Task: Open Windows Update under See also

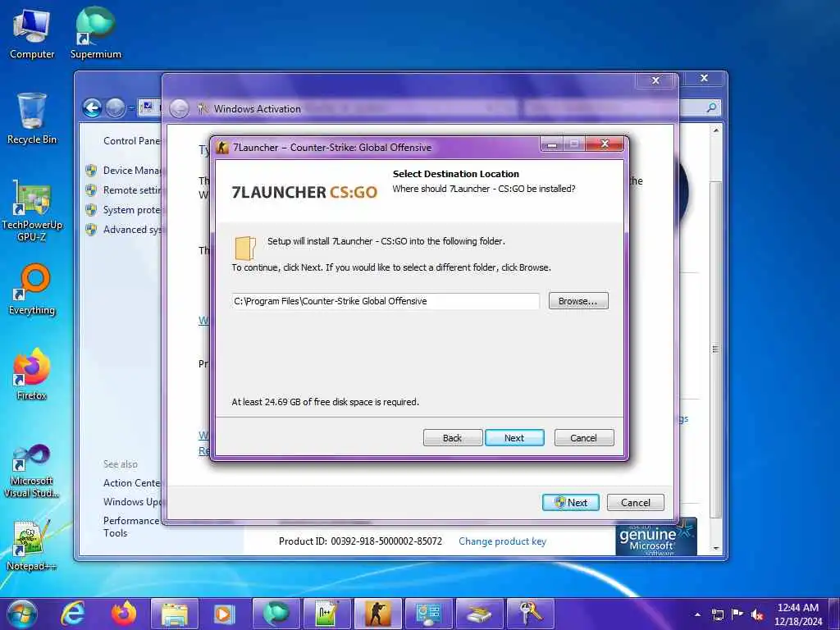Action: pos(131,502)
